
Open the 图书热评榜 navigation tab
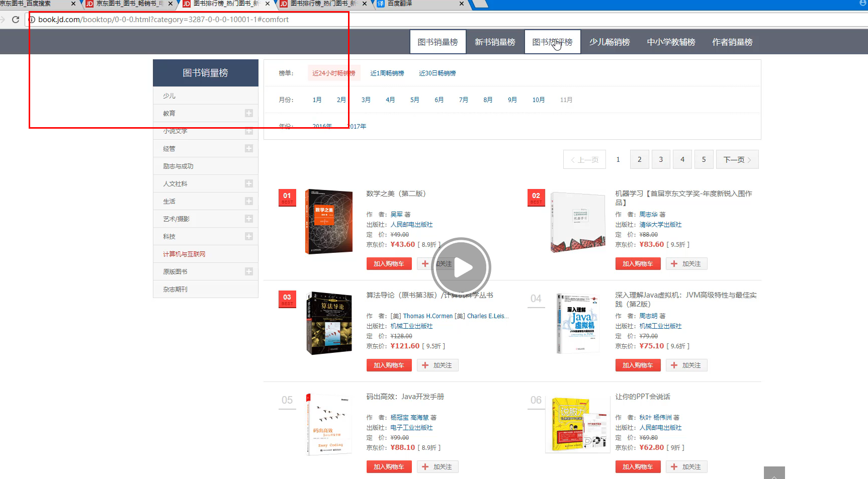pos(552,42)
